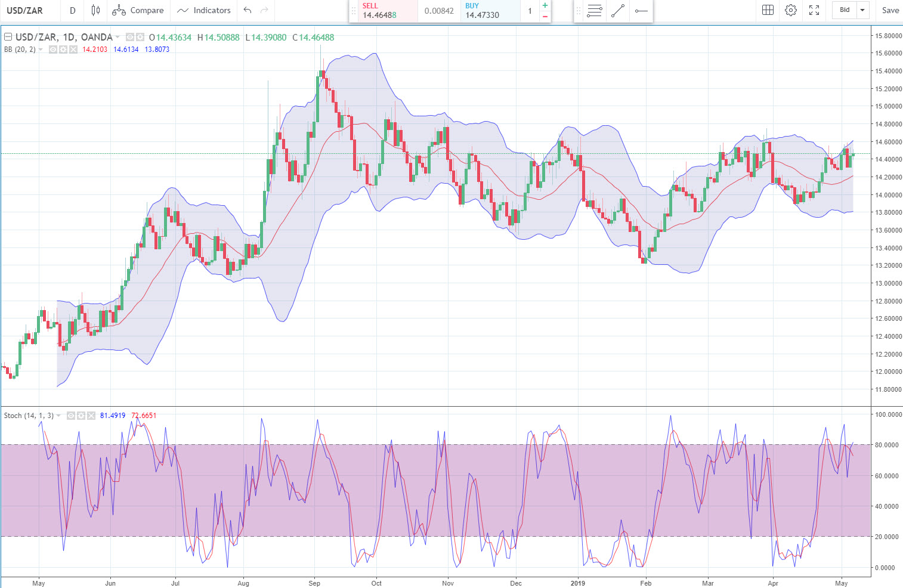Click the Indicators label text

point(212,10)
